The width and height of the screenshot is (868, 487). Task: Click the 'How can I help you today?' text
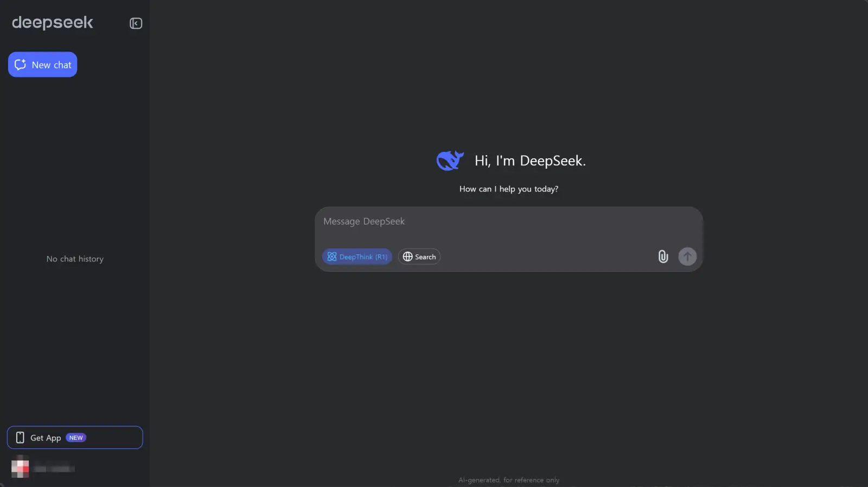pyautogui.click(x=509, y=189)
